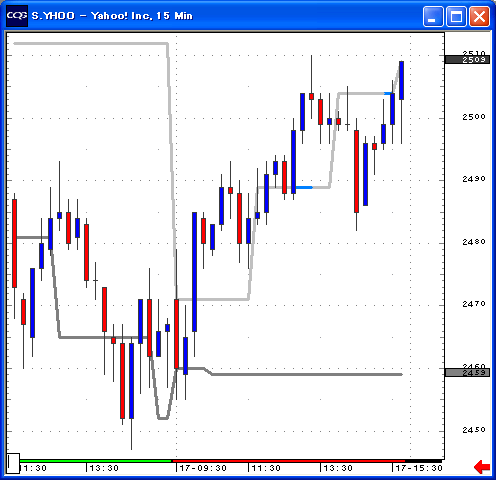Click the 2500 price scale label
This screenshot has width=496, height=480.
coord(474,117)
